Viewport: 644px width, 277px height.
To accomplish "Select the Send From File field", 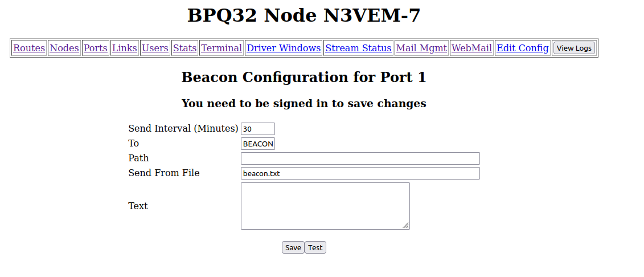I will (360, 173).
